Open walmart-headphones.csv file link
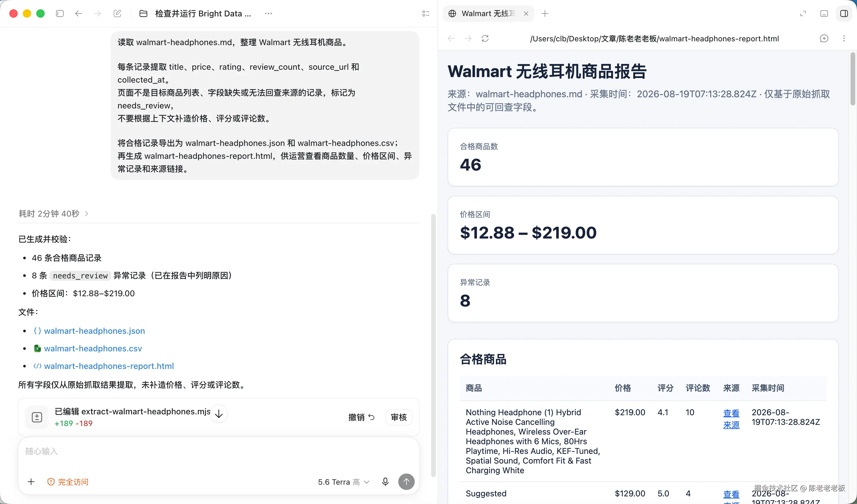This screenshot has height=504, width=857. pos(93,348)
